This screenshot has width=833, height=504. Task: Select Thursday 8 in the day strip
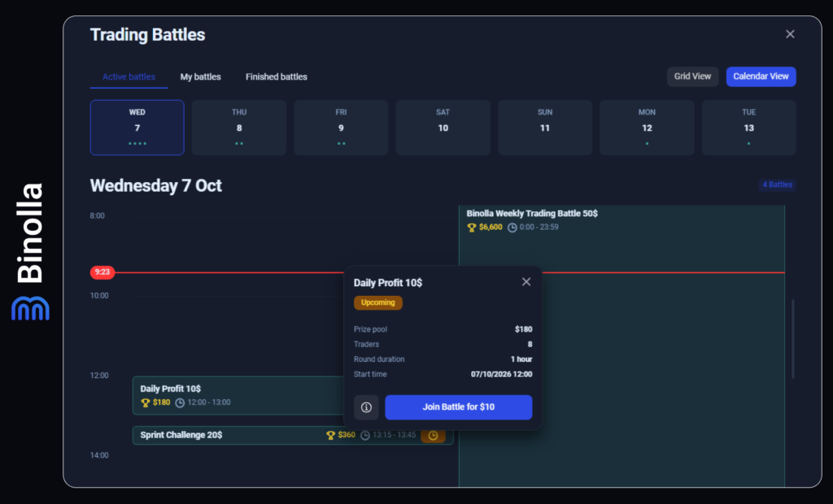click(239, 128)
